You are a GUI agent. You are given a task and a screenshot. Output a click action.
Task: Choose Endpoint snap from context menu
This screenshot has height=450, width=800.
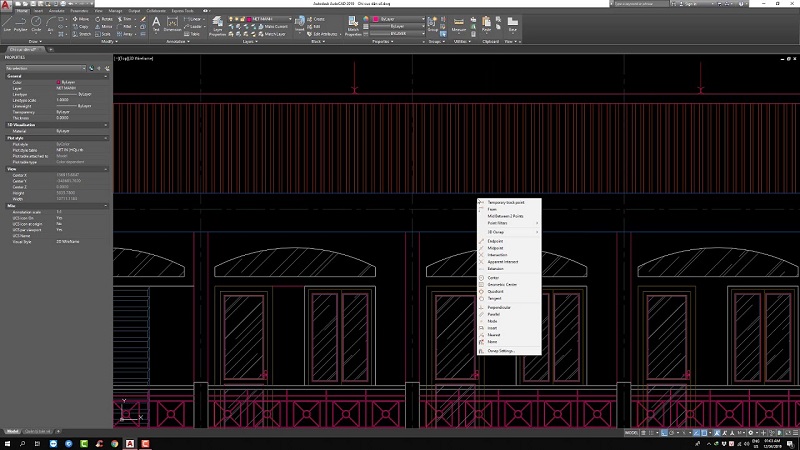[x=496, y=240]
